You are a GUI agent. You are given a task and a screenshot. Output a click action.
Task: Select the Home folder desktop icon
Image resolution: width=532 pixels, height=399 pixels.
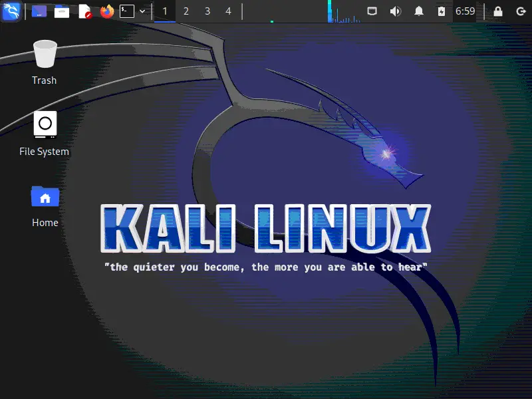tap(45, 196)
